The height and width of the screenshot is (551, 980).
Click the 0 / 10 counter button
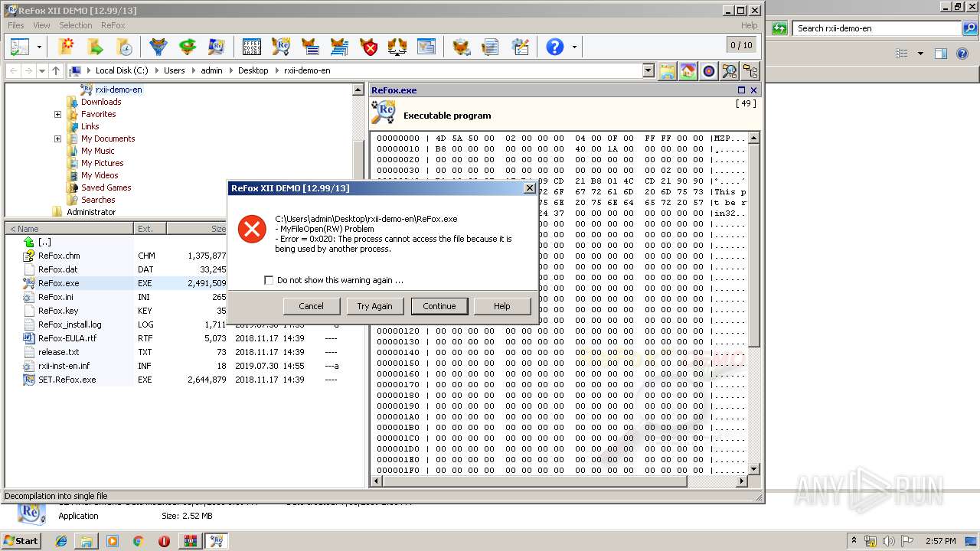tap(741, 45)
